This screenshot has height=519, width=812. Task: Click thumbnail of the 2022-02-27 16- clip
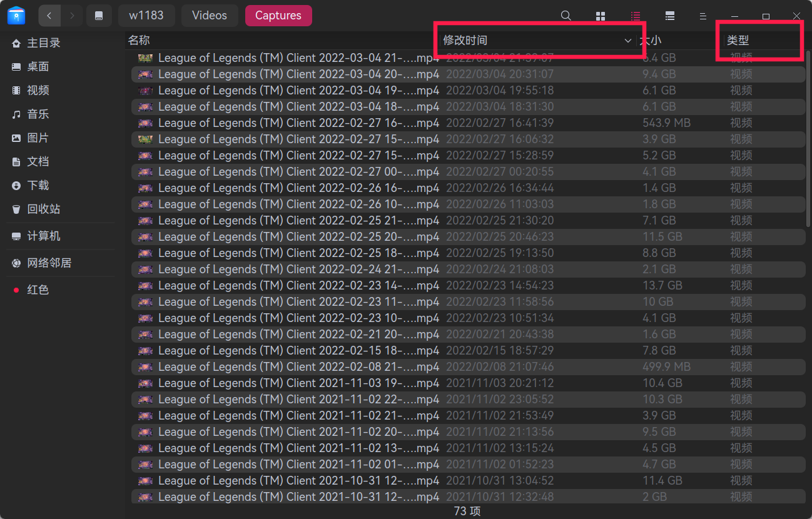click(x=145, y=123)
